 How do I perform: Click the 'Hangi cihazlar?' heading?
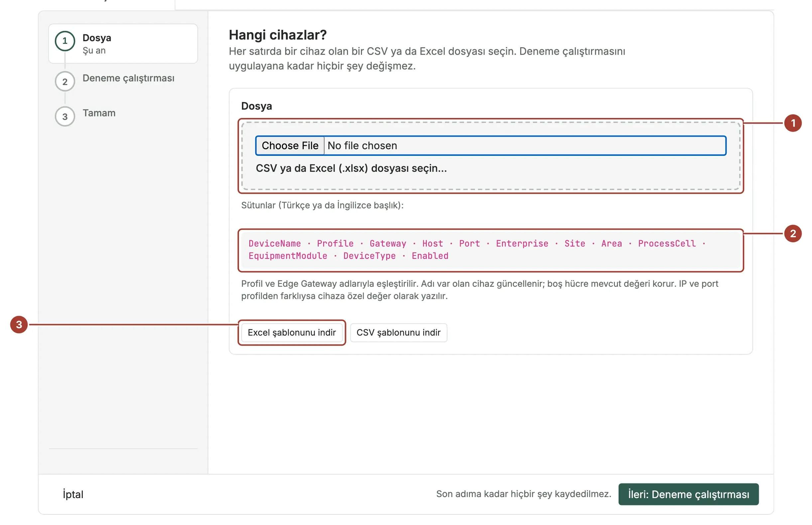pos(278,35)
